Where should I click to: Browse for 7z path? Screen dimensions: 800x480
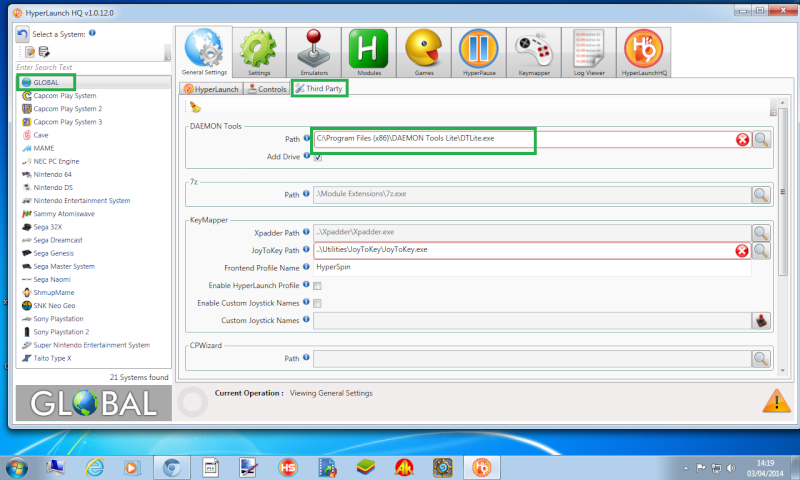(761, 194)
